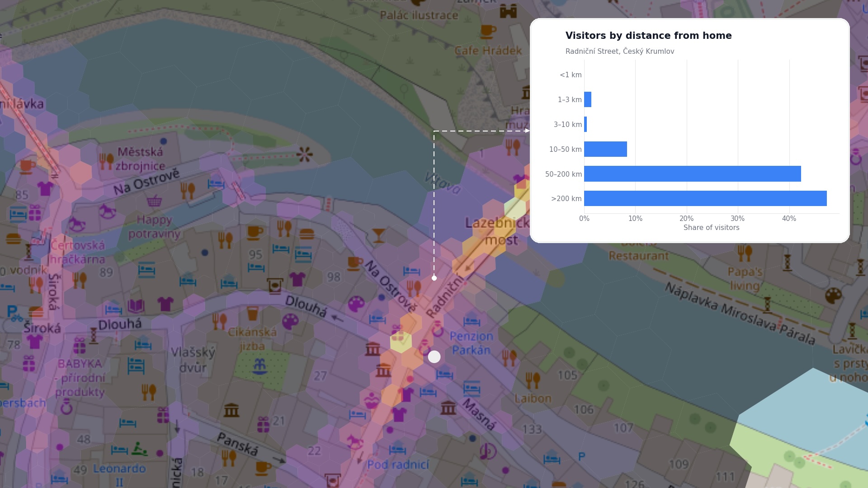Click the >200 km bar in the chart
The width and height of the screenshot is (868, 488).
(705, 198)
